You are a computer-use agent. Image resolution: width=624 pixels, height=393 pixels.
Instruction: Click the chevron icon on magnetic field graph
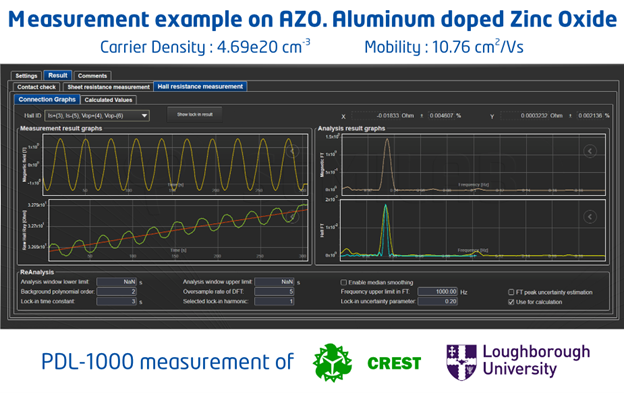tap(292, 151)
